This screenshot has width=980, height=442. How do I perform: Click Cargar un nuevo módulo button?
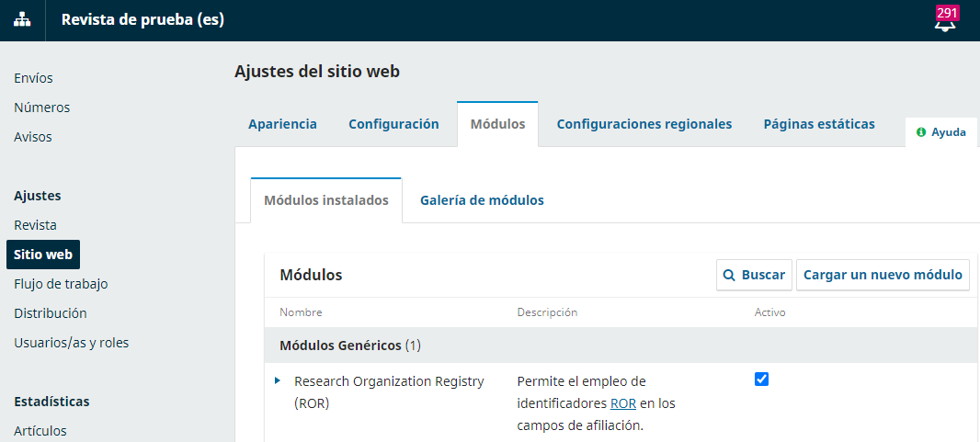(882, 275)
